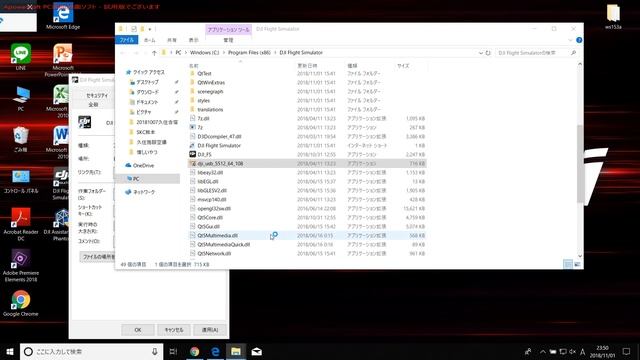Select Desktop in the navigation pane
Screen dimensions: 640x360
click(147, 82)
